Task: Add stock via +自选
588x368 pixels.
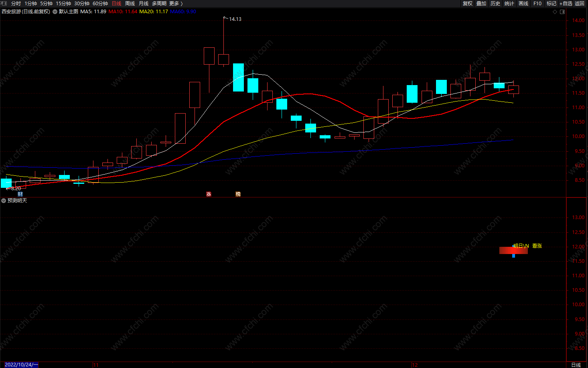Action: pos(566,3)
